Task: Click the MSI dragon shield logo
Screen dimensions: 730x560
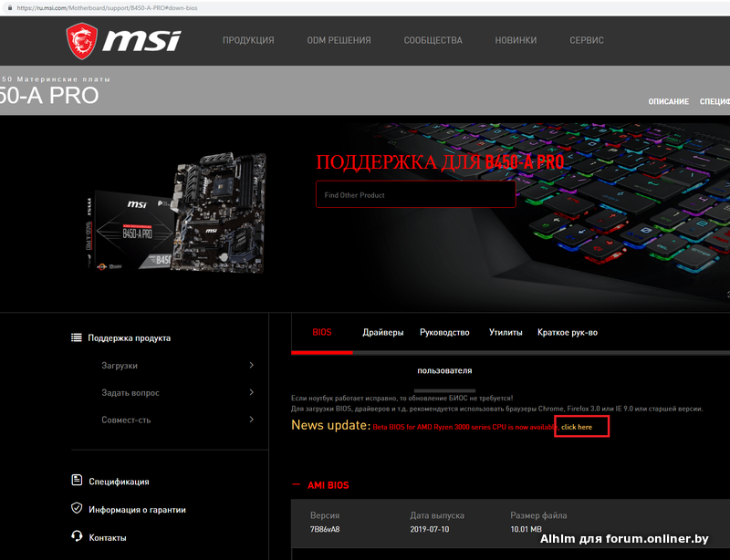Action: point(82,41)
